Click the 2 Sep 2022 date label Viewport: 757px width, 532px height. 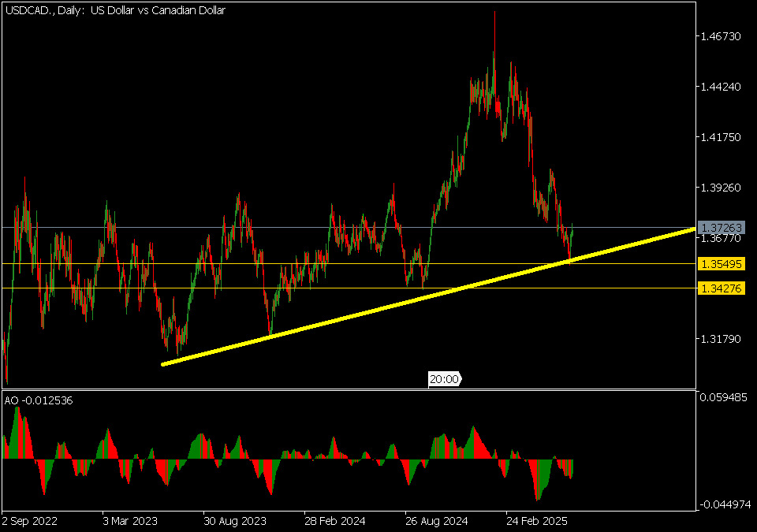(29, 522)
